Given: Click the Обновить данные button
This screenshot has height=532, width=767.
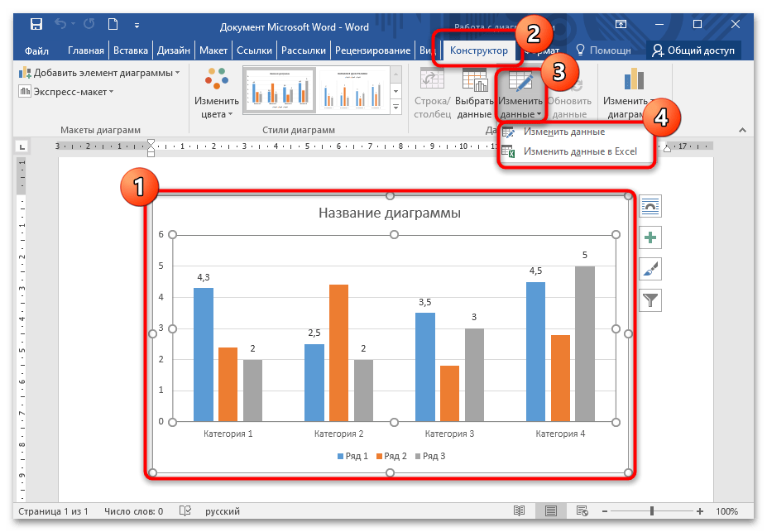Looking at the screenshot, I should click(x=569, y=107).
